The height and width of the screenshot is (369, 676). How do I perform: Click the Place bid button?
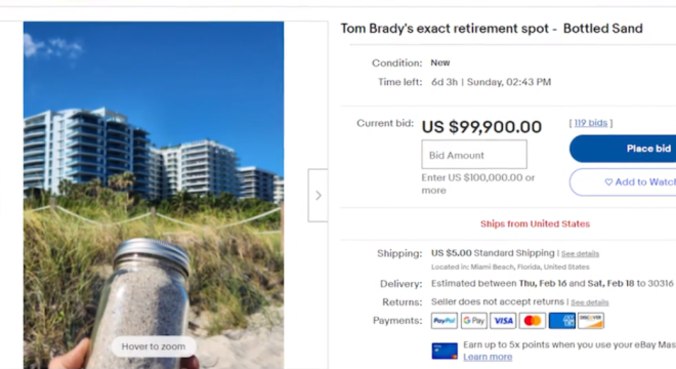(623, 149)
